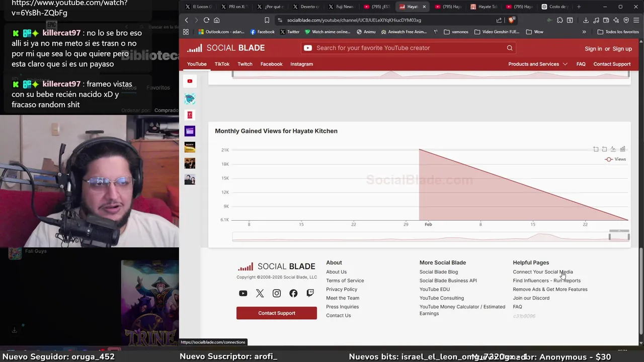Image resolution: width=644 pixels, height=362 pixels.
Task: Click browser back arrow
Action: pos(187,20)
